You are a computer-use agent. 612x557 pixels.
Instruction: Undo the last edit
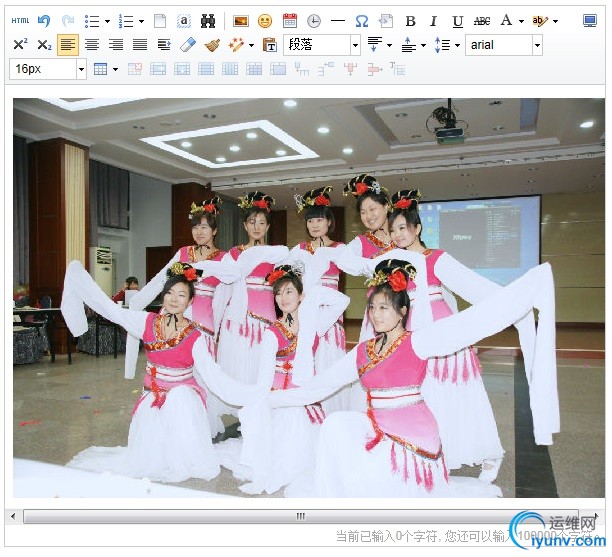click(x=44, y=21)
